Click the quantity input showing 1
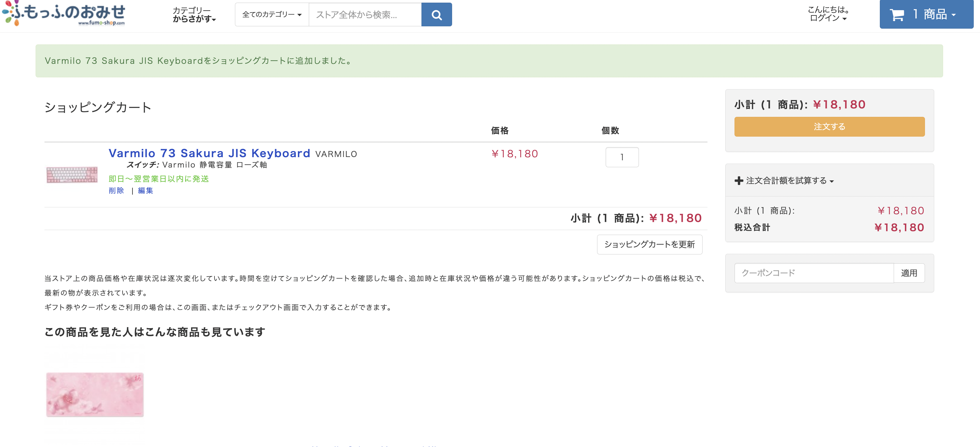Viewport: 980px width, 447px height. tap(622, 157)
